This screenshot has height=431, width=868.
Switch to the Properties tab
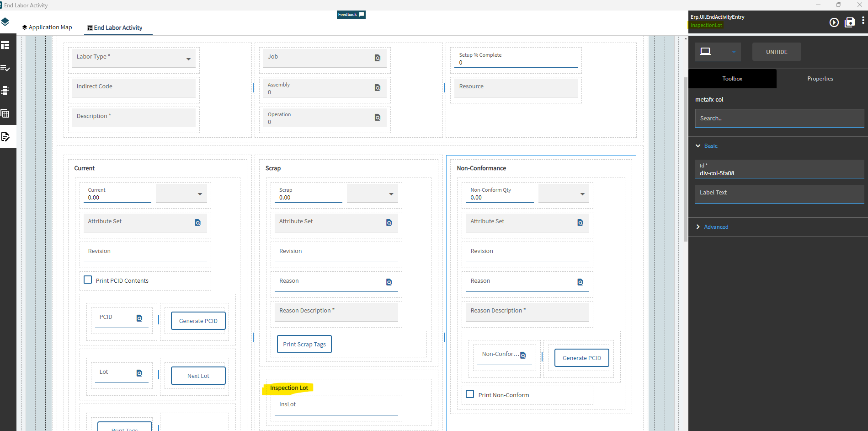(820, 79)
